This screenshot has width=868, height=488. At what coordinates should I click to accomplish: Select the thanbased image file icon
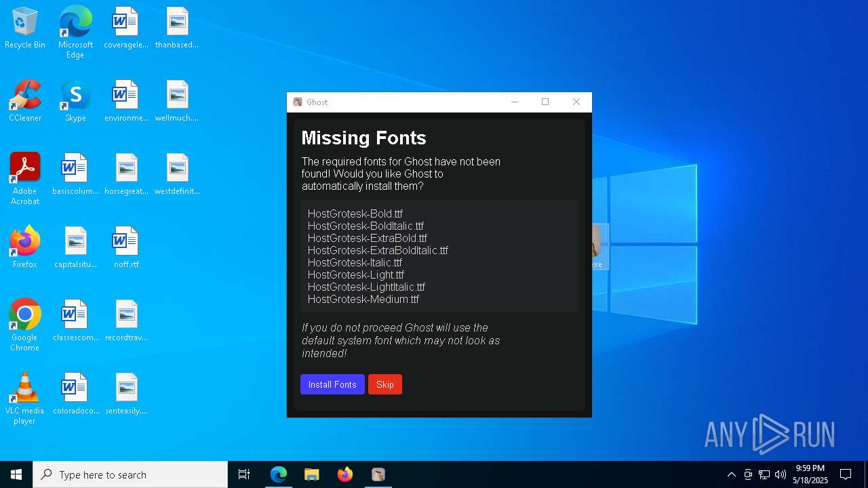177,28
